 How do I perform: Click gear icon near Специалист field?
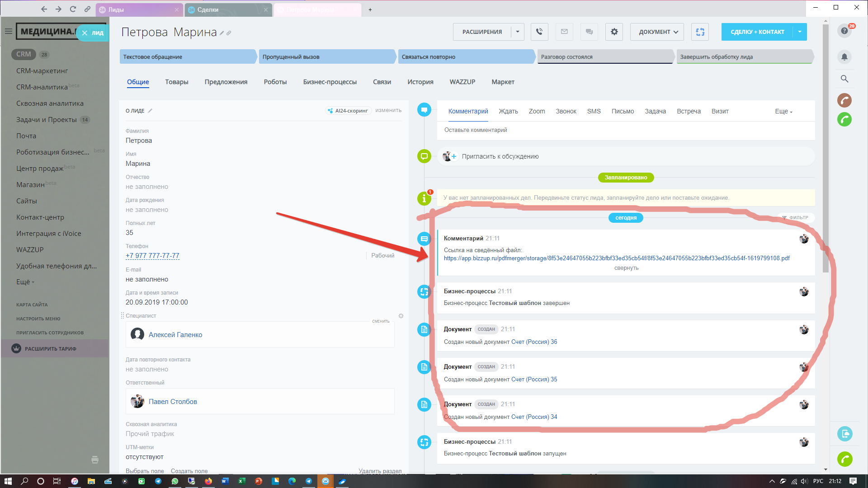[x=401, y=316]
